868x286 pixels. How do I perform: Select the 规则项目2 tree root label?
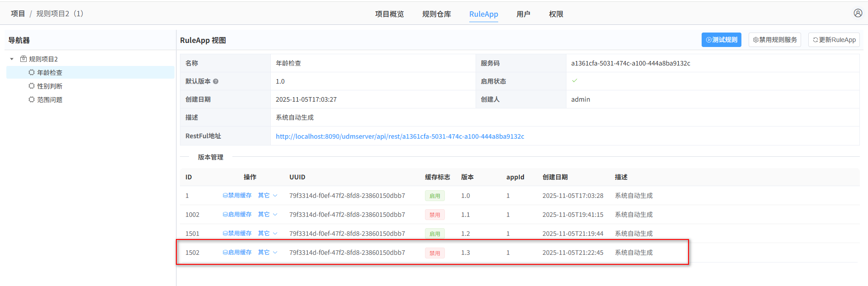[43, 59]
